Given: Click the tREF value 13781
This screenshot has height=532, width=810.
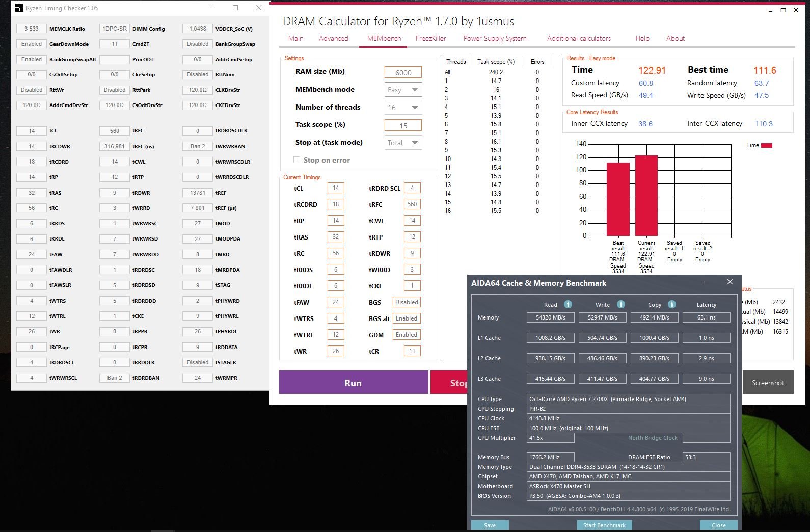Looking at the screenshot, I should 198,193.
